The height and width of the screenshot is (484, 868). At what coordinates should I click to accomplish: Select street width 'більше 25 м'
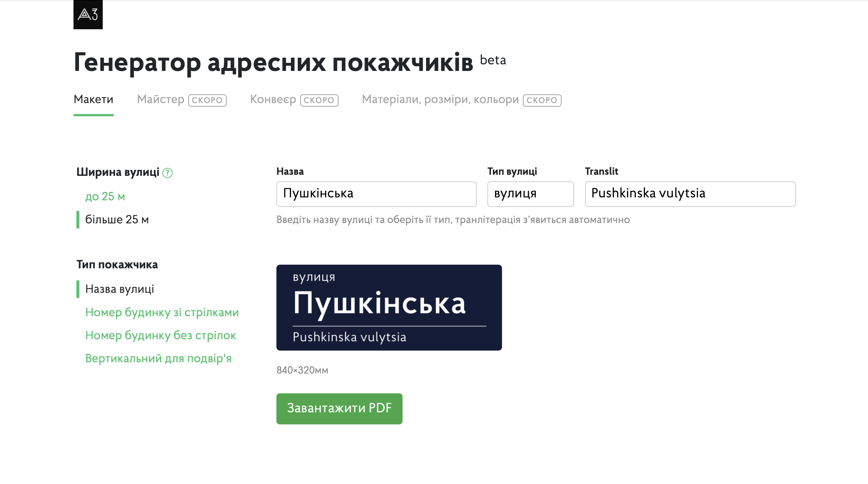coord(117,219)
